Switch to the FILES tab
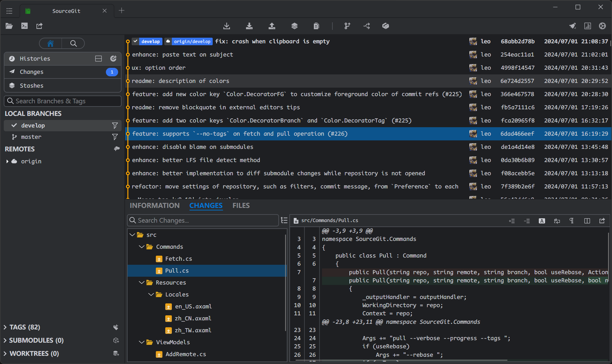This screenshot has height=364, width=612. [241, 206]
